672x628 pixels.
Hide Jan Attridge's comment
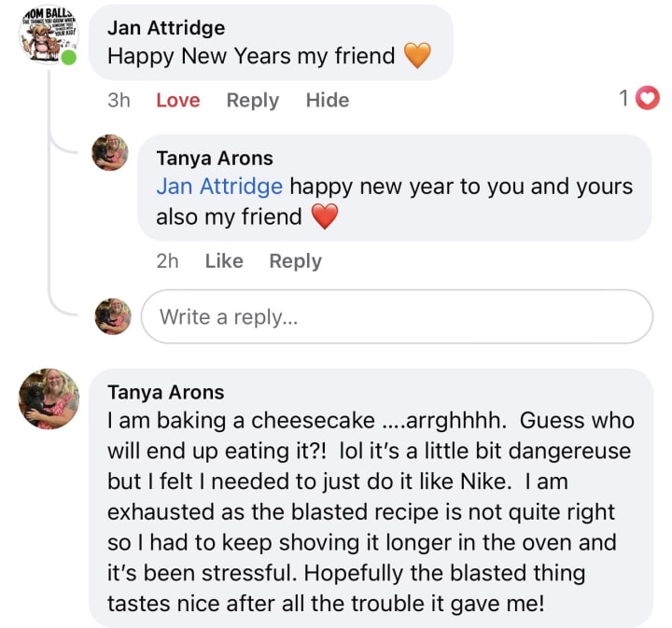pos(328,100)
